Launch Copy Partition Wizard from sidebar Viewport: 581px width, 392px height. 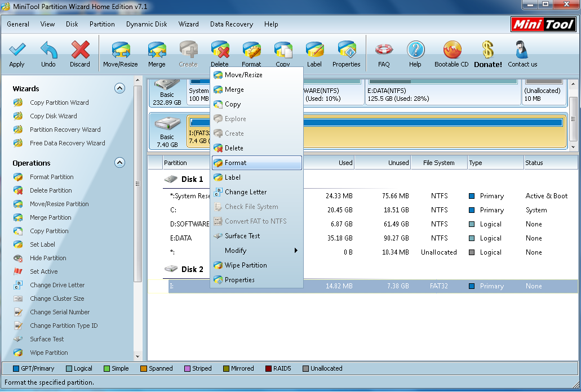point(59,103)
